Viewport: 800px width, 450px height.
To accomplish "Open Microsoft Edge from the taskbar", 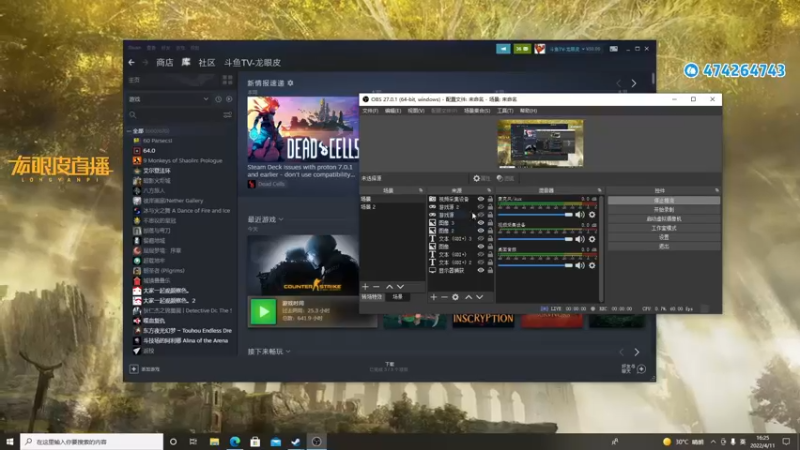I will [x=235, y=441].
